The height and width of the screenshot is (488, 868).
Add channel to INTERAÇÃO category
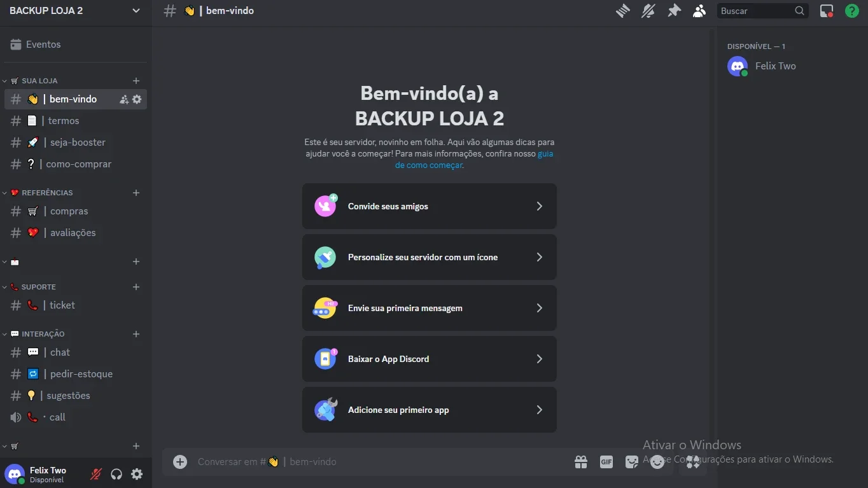[x=136, y=334]
